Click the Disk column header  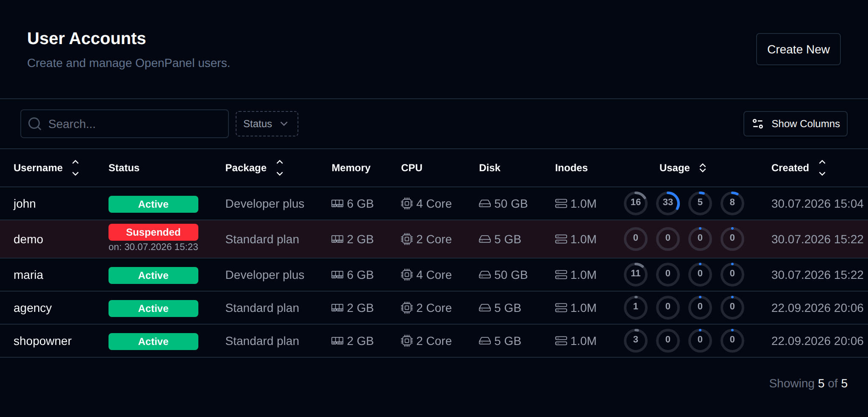[x=490, y=168]
